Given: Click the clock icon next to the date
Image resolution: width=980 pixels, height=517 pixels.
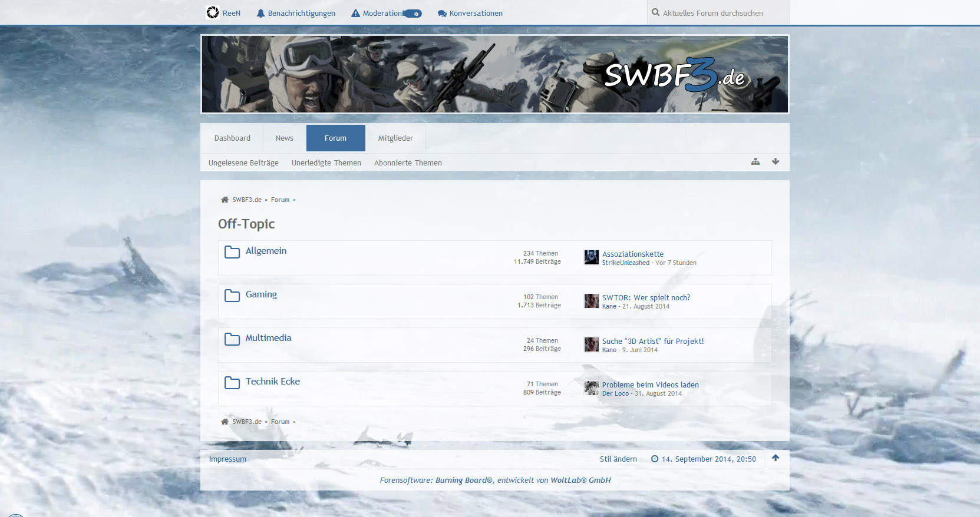Looking at the screenshot, I should coord(655,459).
